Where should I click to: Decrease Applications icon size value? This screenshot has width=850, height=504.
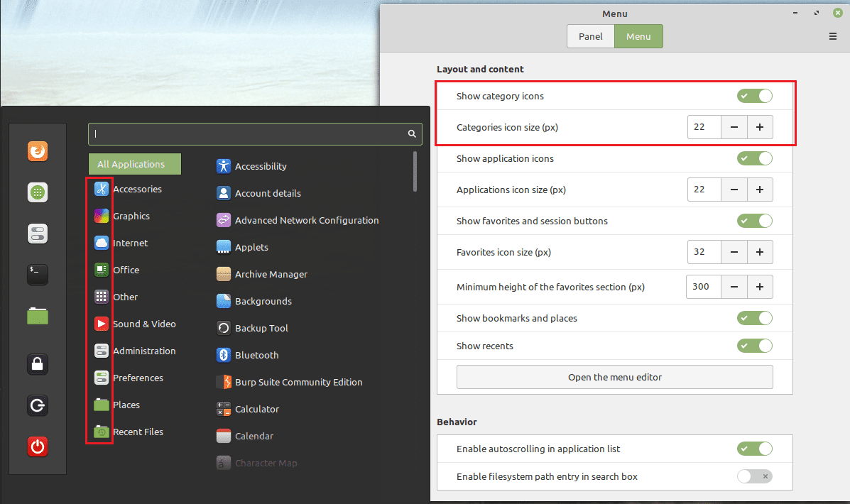pyautogui.click(x=734, y=190)
